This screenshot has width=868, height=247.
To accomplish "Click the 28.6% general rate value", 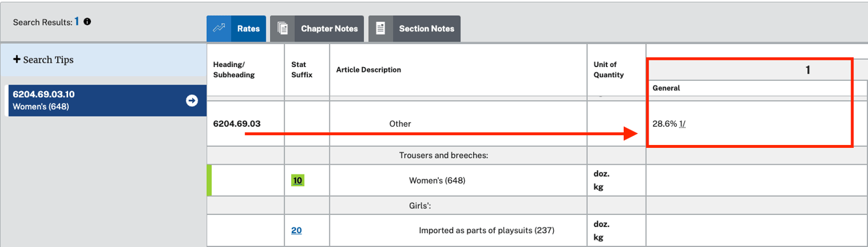I will coord(664,124).
